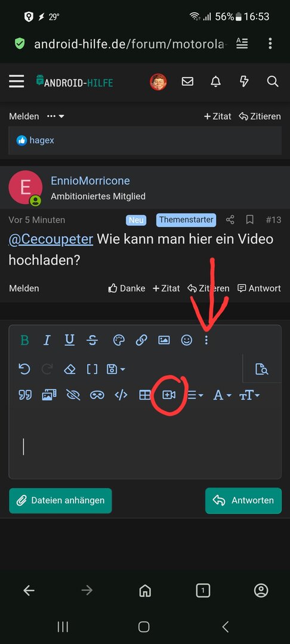Open the text color palette
290x644 pixels.
(x=119, y=340)
